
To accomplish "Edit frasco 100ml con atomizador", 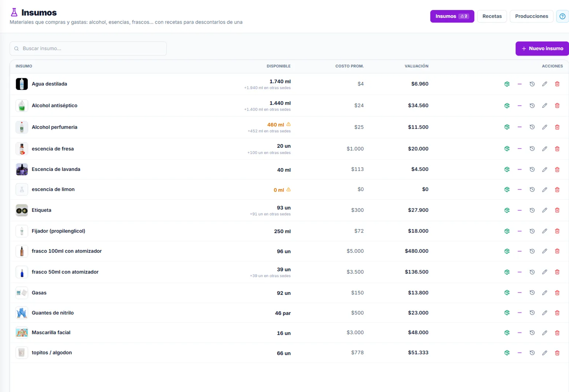I will (x=545, y=251).
